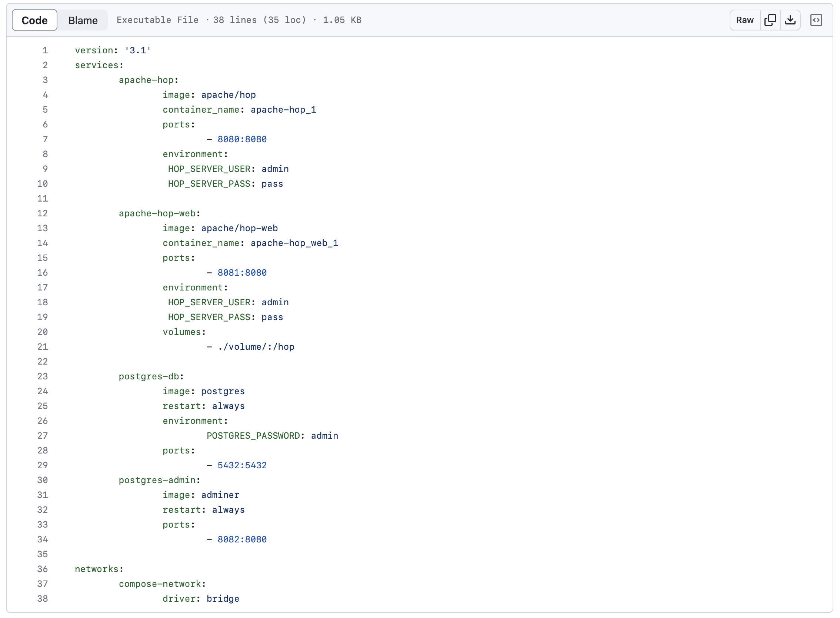Viewport: 840px width, 618px height.
Task: Click HOP_SERVER_PASS on line 10
Action: 209,184
